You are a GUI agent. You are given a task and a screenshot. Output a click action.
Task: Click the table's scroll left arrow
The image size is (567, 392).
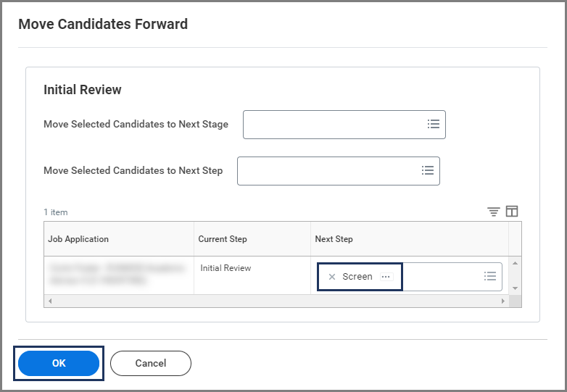coord(49,301)
